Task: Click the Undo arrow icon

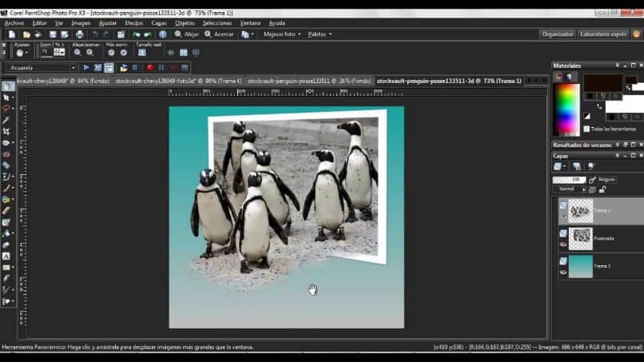Action: [95, 34]
